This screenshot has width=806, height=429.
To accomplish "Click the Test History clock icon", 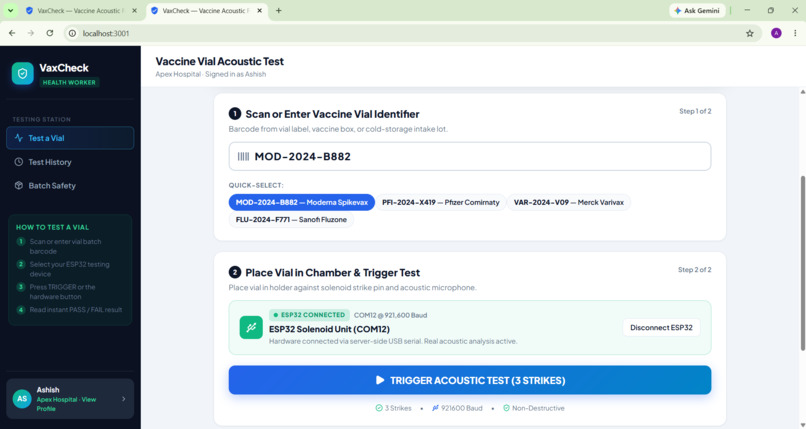I will (x=19, y=162).
